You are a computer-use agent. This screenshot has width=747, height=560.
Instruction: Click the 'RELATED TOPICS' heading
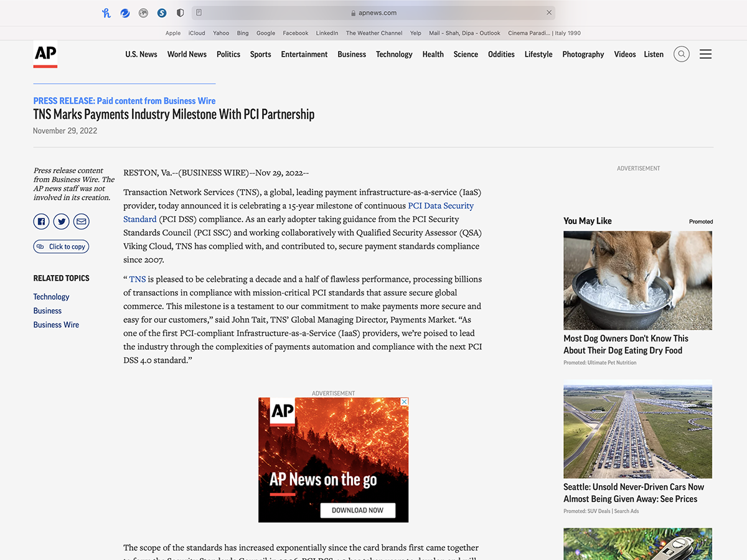(x=62, y=278)
